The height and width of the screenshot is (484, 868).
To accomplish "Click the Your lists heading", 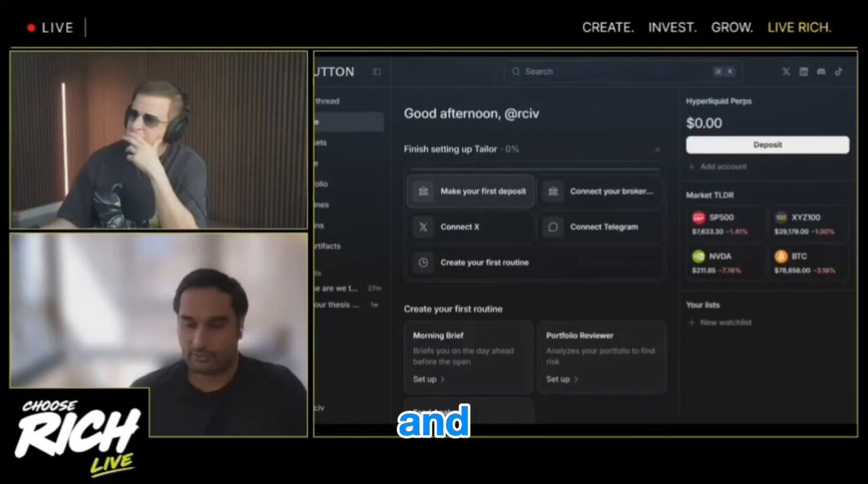I will click(x=703, y=305).
